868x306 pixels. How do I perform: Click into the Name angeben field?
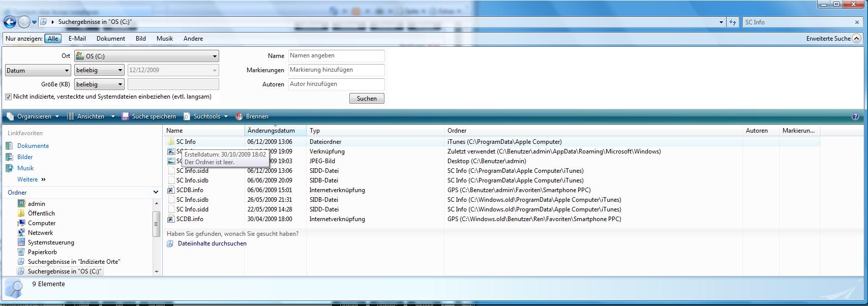[x=336, y=56]
